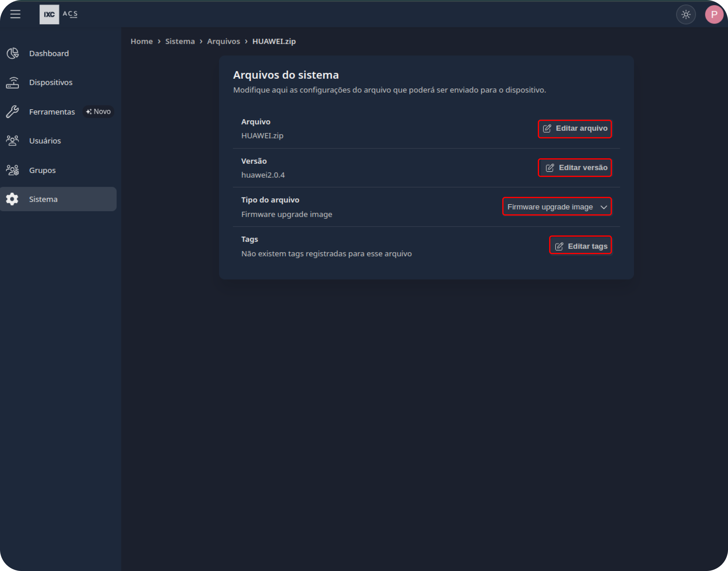Click the IXC ACS logo
Viewport: 728px width, 571px height.
59,14
